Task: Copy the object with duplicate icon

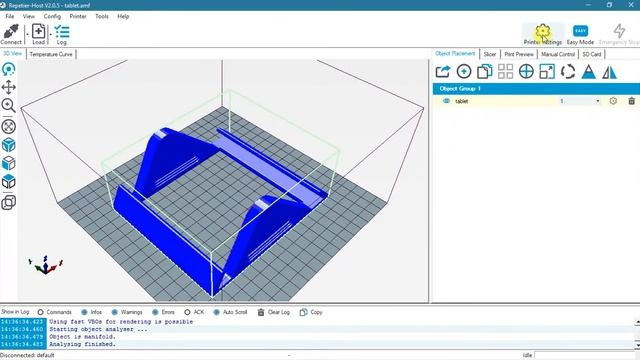Action: [x=484, y=71]
